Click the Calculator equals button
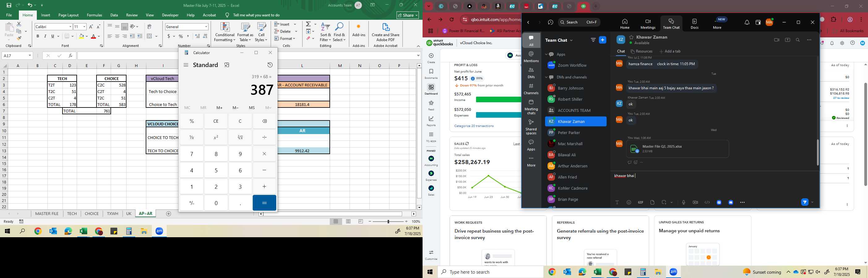Screen dimensions: 868x278 pos(264,203)
